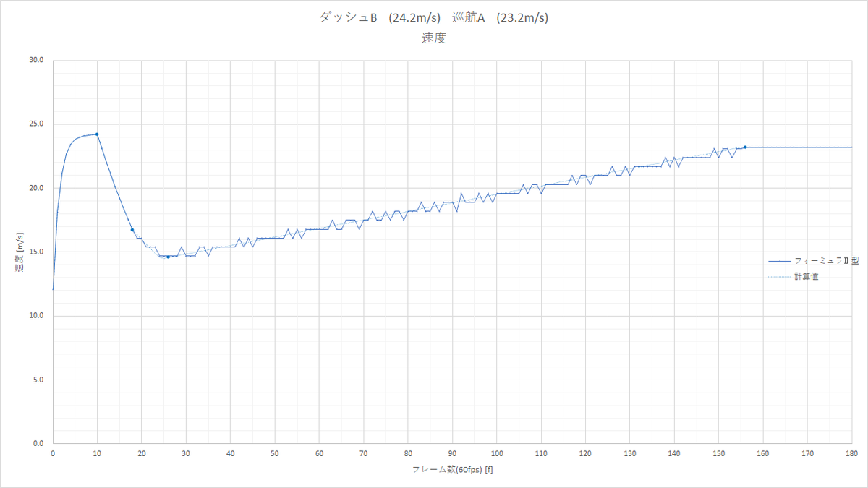Click the x-axis tick label '90'
The height and width of the screenshot is (488, 868).
click(453, 454)
